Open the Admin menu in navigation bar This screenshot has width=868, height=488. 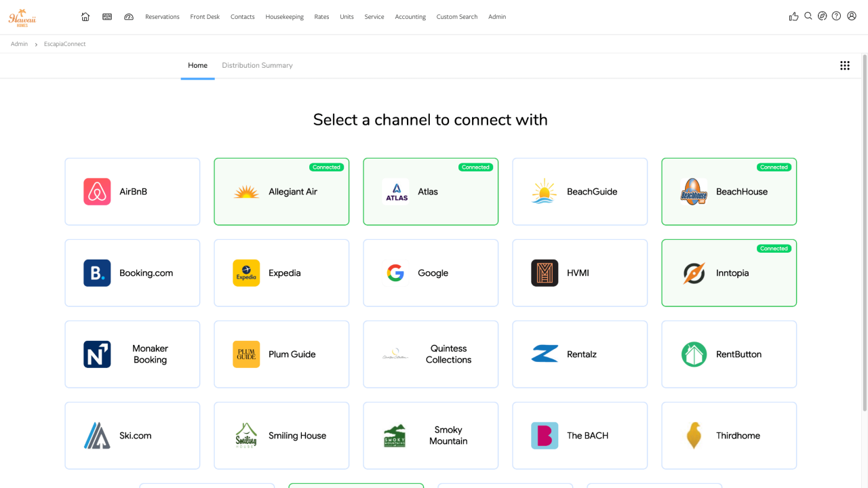tap(497, 17)
